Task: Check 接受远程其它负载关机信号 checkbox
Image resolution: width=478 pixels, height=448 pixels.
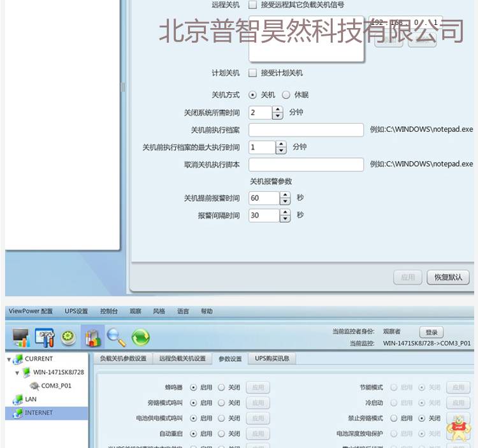Action: pos(252,5)
